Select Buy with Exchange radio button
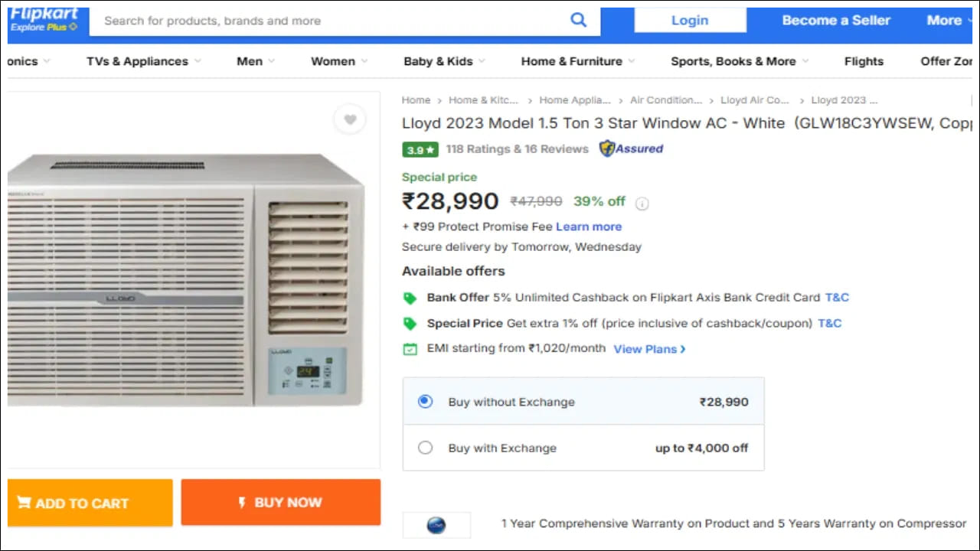This screenshot has width=980, height=551. [426, 448]
